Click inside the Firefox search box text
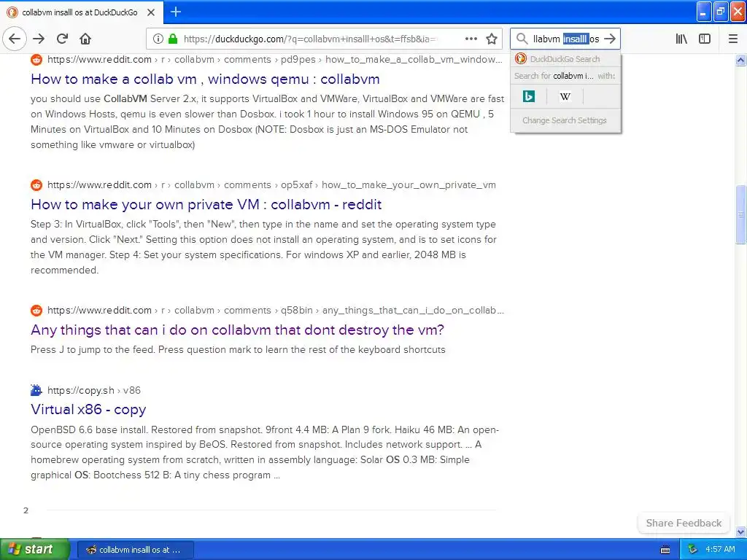Screen dimensions: 747x560 pos(566,39)
